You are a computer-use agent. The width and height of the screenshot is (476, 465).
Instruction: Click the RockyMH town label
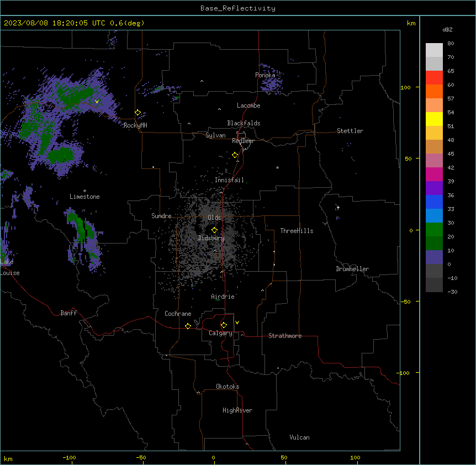[135, 125]
